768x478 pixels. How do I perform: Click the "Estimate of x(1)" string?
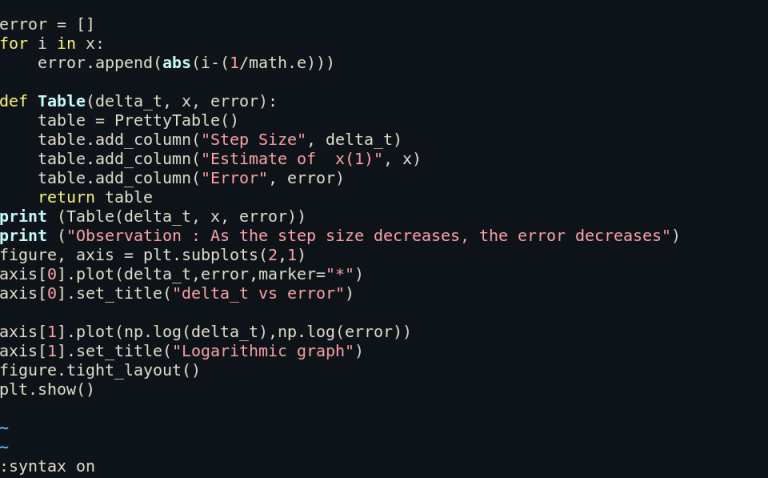coord(292,159)
